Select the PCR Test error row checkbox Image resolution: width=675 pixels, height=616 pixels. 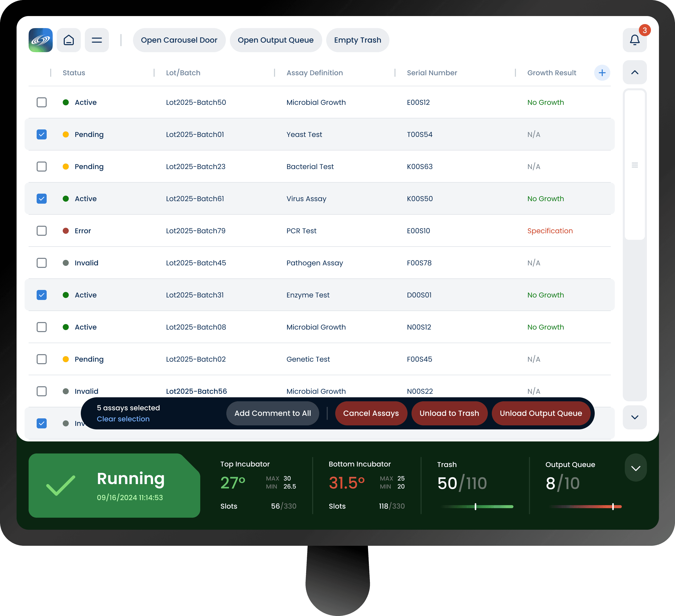click(x=41, y=231)
